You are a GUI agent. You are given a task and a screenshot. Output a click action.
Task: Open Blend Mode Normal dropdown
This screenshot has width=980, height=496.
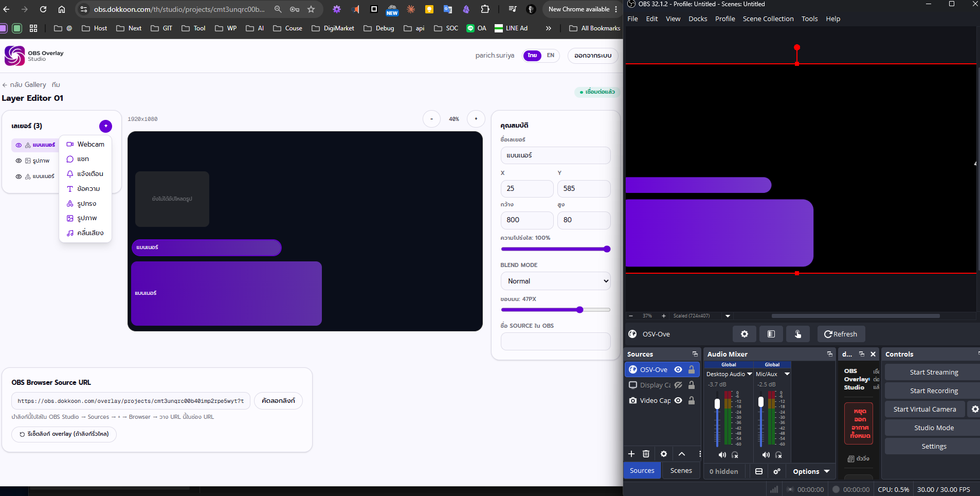point(556,281)
